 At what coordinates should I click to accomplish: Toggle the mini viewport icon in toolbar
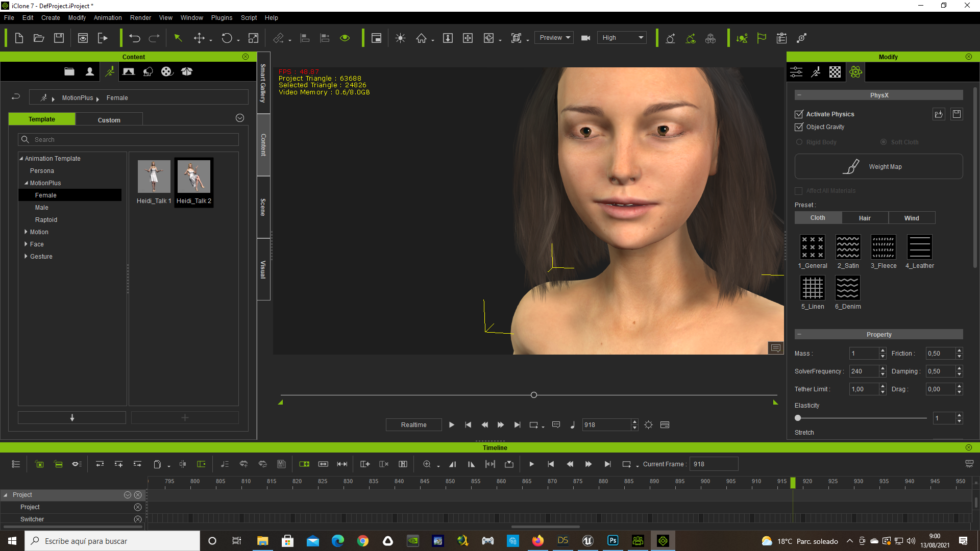377,38
